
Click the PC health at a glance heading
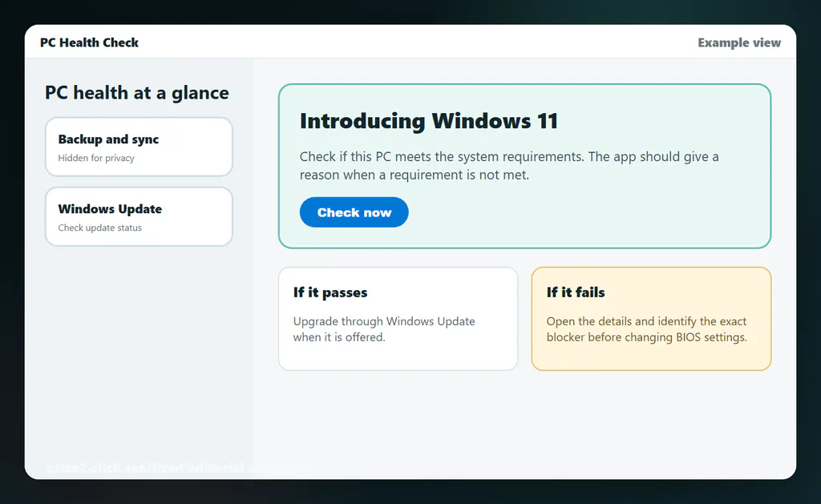point(136,93)
